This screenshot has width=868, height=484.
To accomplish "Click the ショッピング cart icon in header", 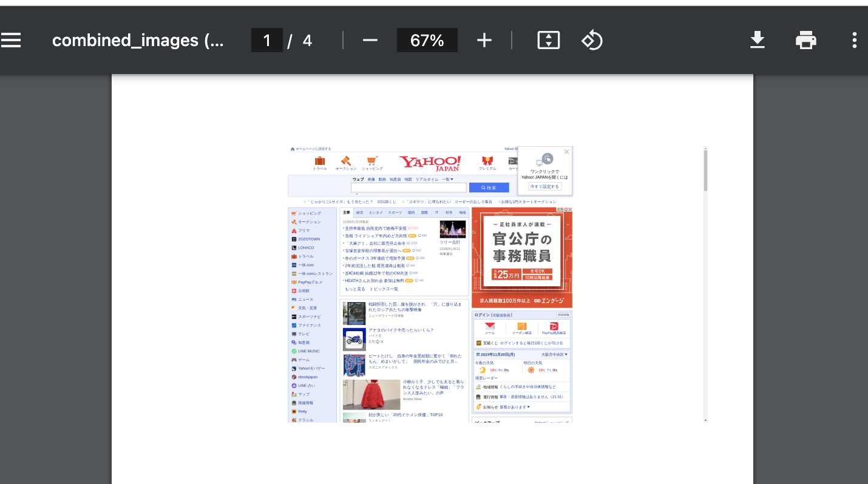I will 372,161.
